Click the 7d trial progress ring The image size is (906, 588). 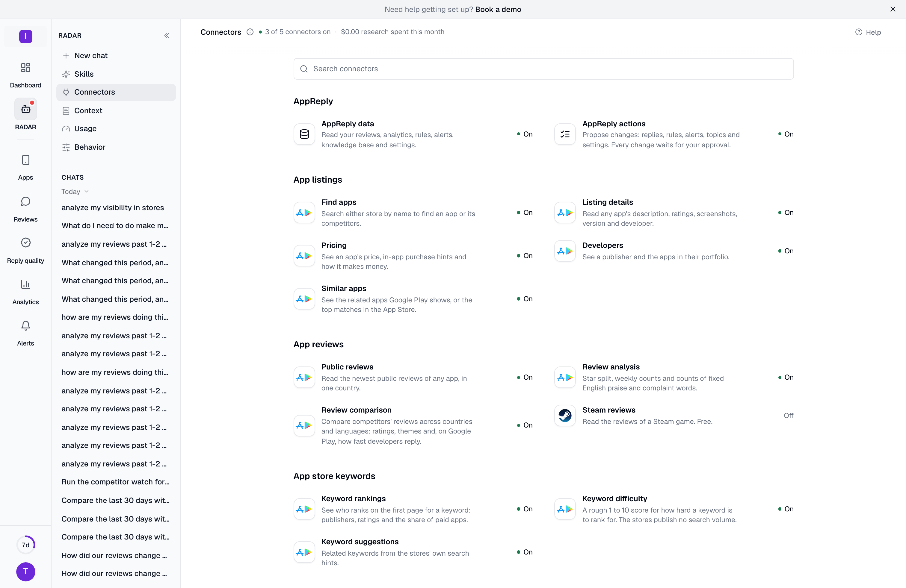coord(25,545)
